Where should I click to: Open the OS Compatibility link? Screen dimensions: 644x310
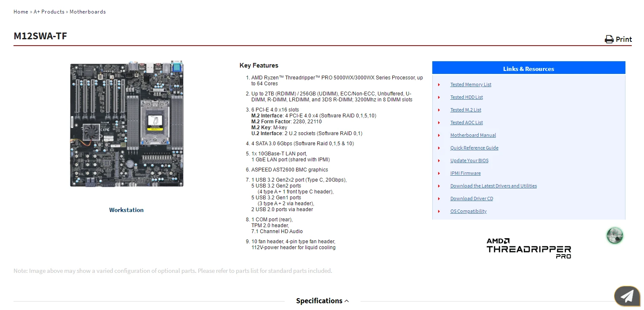[469, 211]
